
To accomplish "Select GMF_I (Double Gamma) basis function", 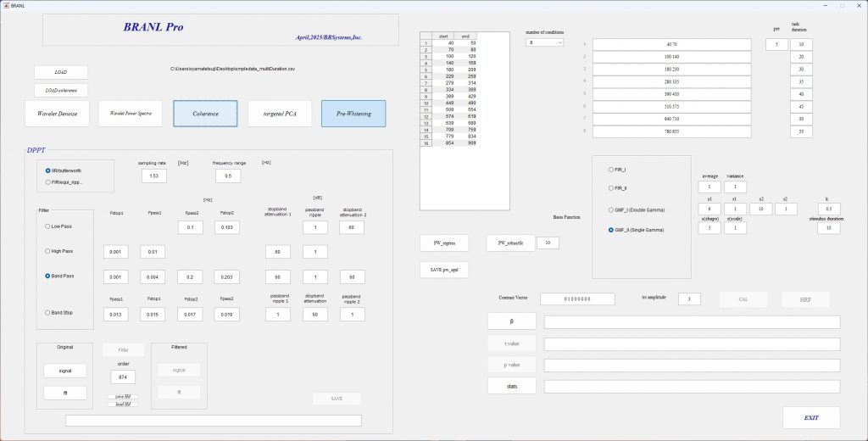I will coord(636,210).
